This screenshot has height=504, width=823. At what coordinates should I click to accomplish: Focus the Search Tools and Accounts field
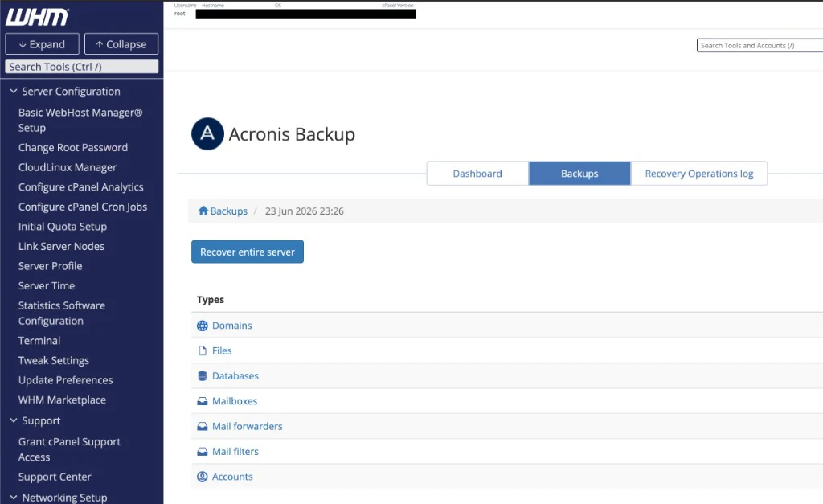(760, 46)
